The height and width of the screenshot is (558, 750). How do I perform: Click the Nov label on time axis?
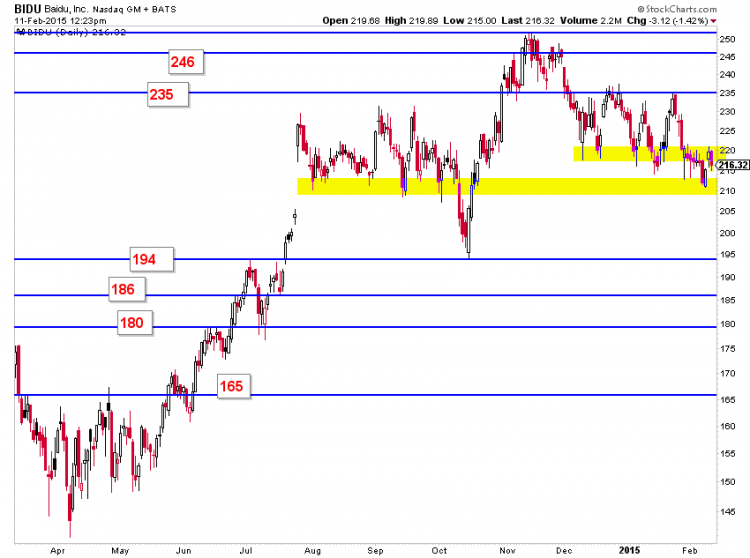507,551
